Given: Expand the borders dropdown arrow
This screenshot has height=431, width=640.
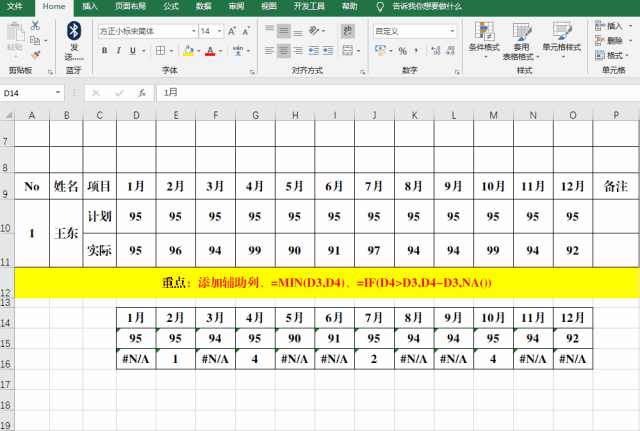Looking at the screenshot, I should click(x=171, y=51).
